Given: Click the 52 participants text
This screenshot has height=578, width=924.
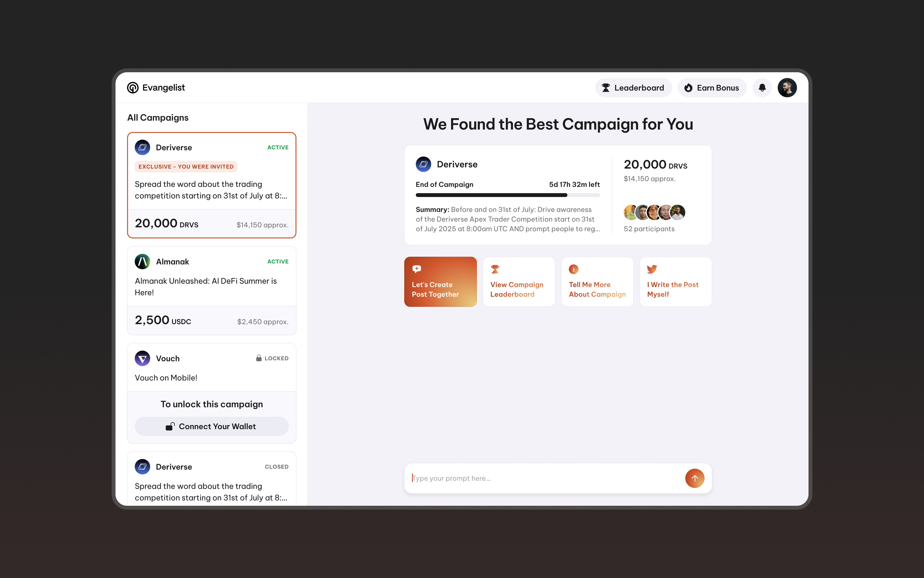Looking at the screenshot, I should (649, 229).
